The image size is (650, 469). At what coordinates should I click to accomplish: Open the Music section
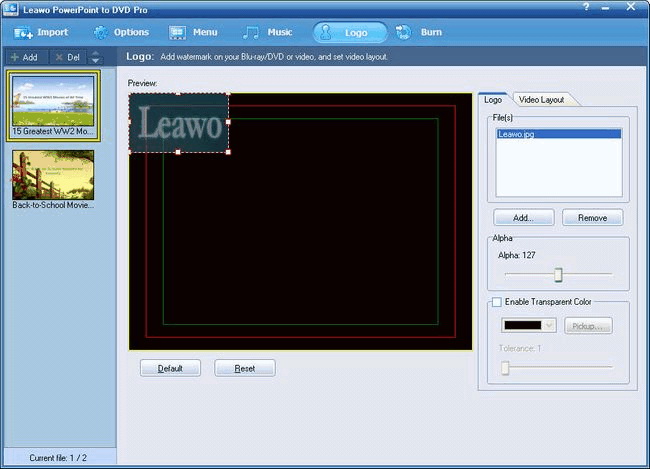(268, 32)
